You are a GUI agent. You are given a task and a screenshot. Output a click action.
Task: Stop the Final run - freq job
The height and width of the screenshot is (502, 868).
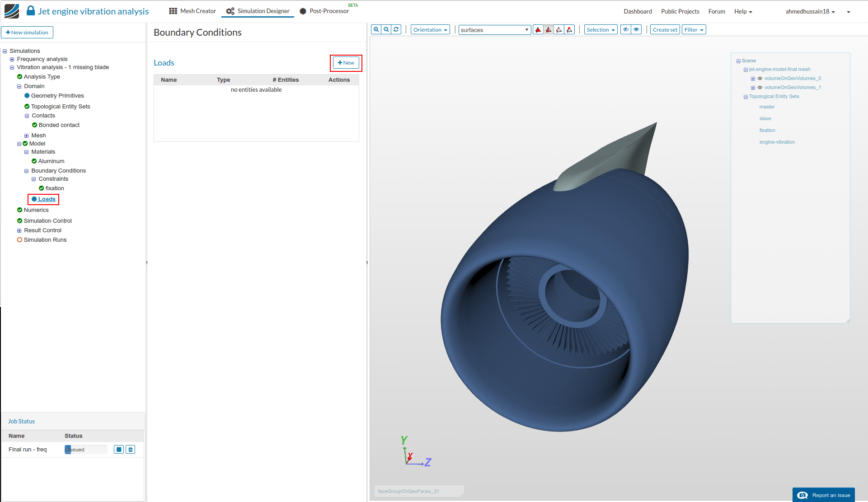119,449
